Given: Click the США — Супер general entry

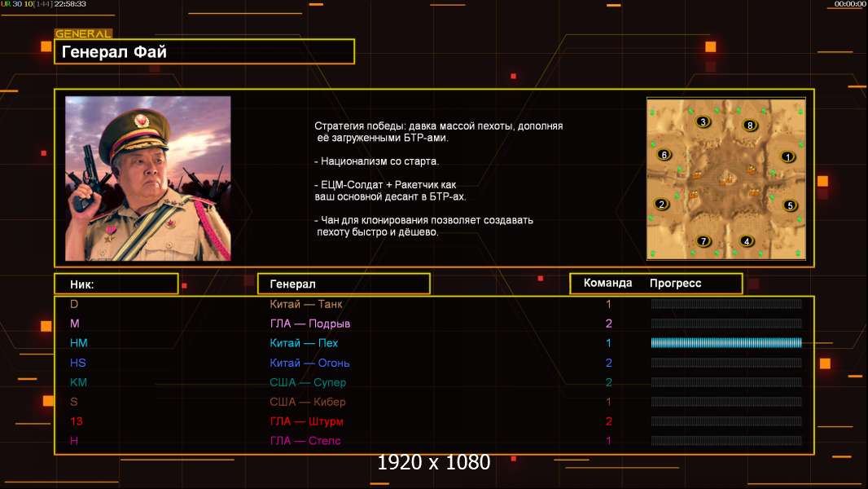Looking at the screenshot, I should [x=308, y=382].
